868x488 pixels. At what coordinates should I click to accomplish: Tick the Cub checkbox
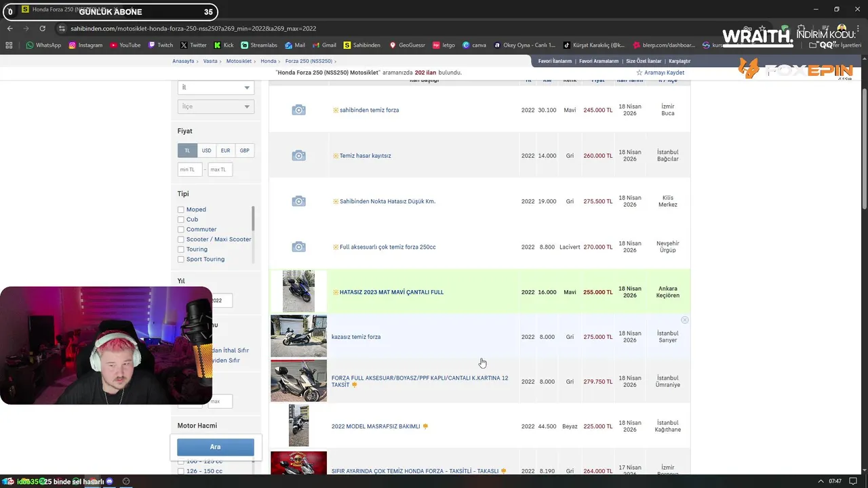click(x=181, y=220)
